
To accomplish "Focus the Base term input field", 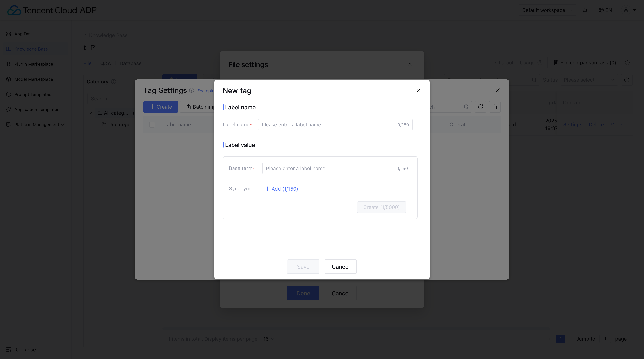I will pos(337,168).
